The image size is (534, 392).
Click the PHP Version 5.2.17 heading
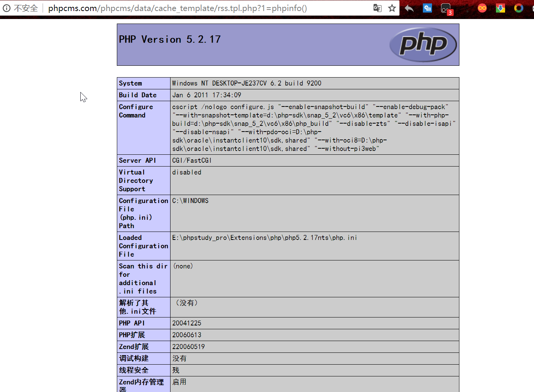tap(170, 39)
